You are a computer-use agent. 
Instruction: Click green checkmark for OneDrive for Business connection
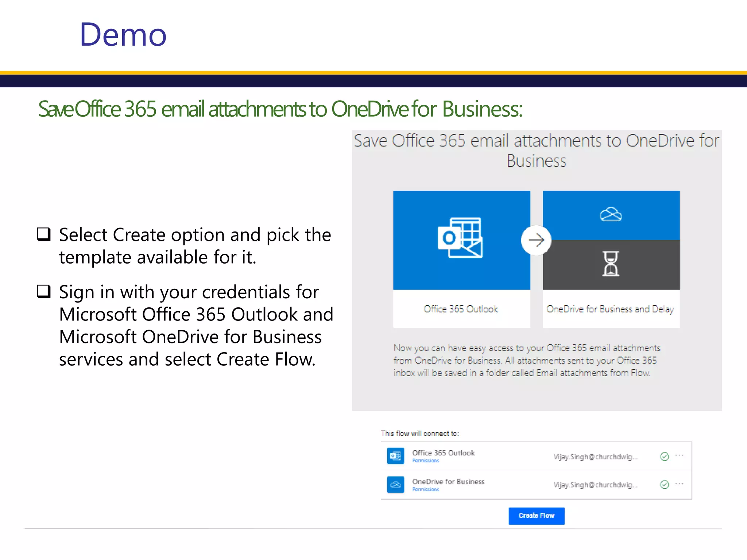pos(665,485)
